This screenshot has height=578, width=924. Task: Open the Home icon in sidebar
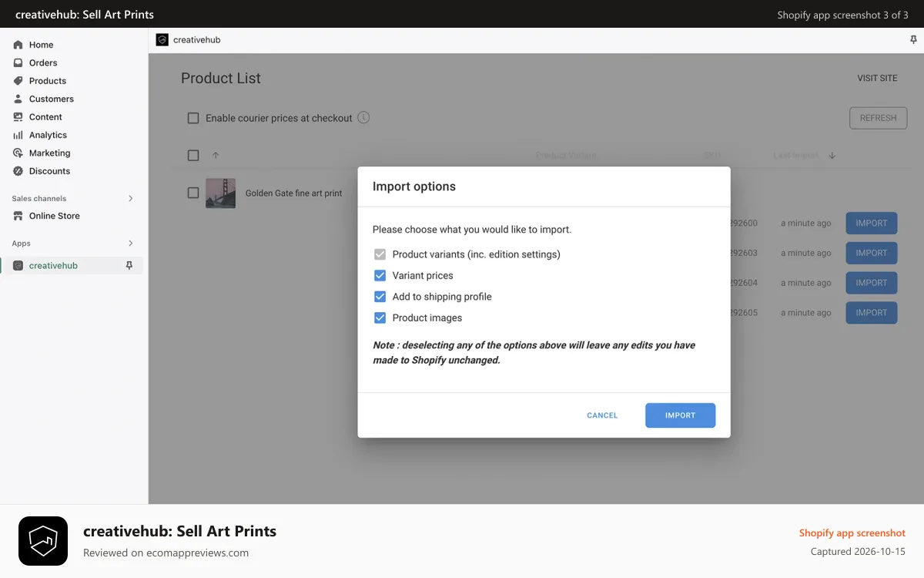[18, 45]
